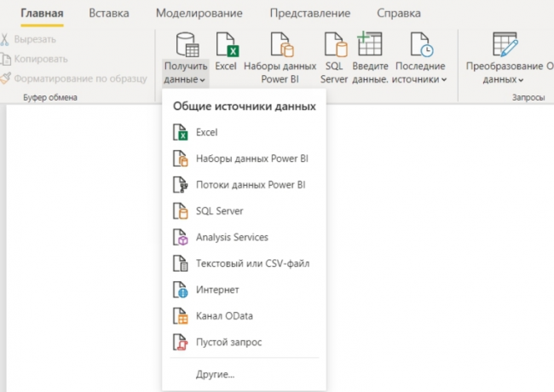This screenshot has width=554, height=392.
Task: Select Analysis Services data source
Action: [x=231, y=237]
